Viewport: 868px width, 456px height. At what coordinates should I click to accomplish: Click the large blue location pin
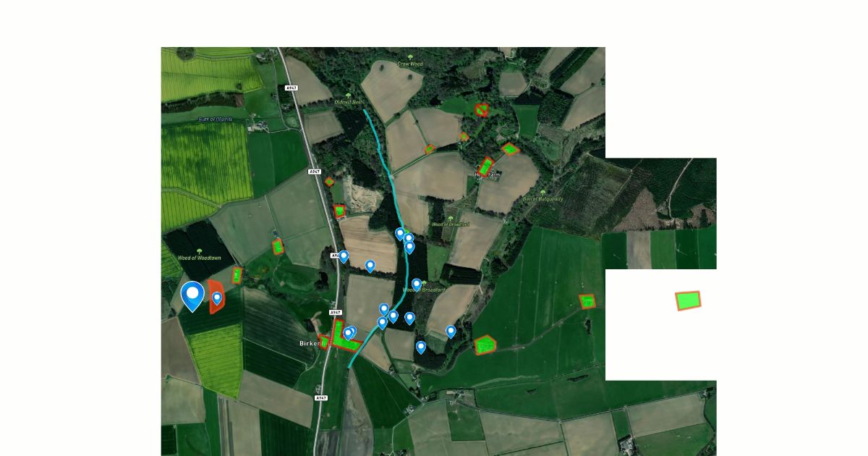pos(192,296)
